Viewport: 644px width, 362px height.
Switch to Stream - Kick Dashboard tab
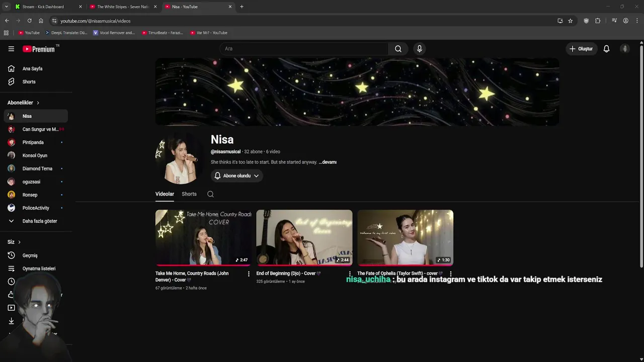coord(48,7)
